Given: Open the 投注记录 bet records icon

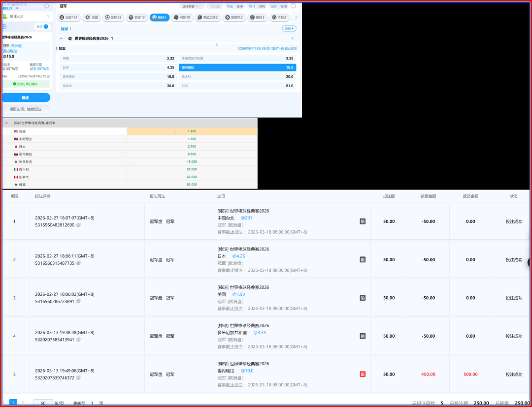Looking at the screenshot, I should [5, 16].
